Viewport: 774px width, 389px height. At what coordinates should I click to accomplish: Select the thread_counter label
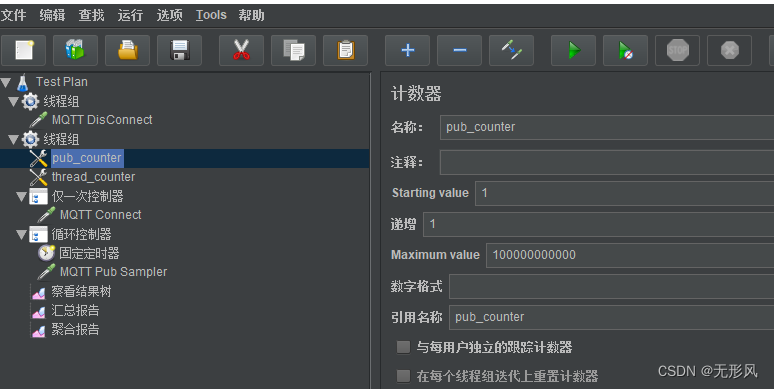pyautogui.click(x=93, y=177)
